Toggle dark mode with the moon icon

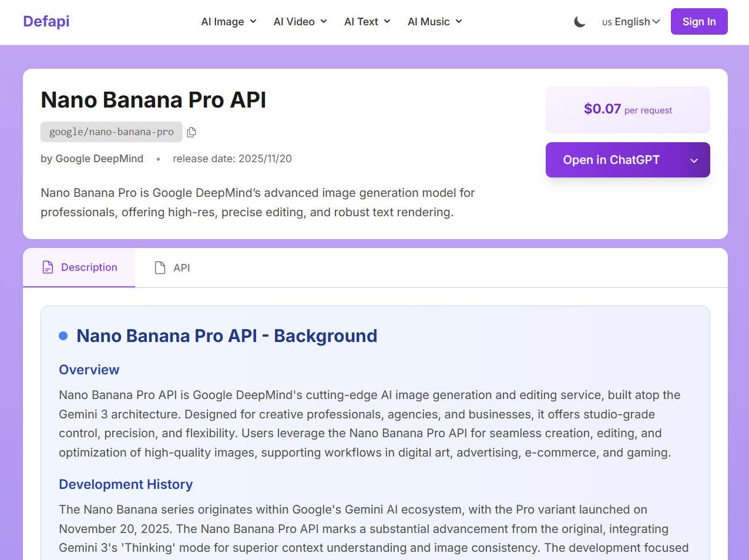tap(579, 21)
